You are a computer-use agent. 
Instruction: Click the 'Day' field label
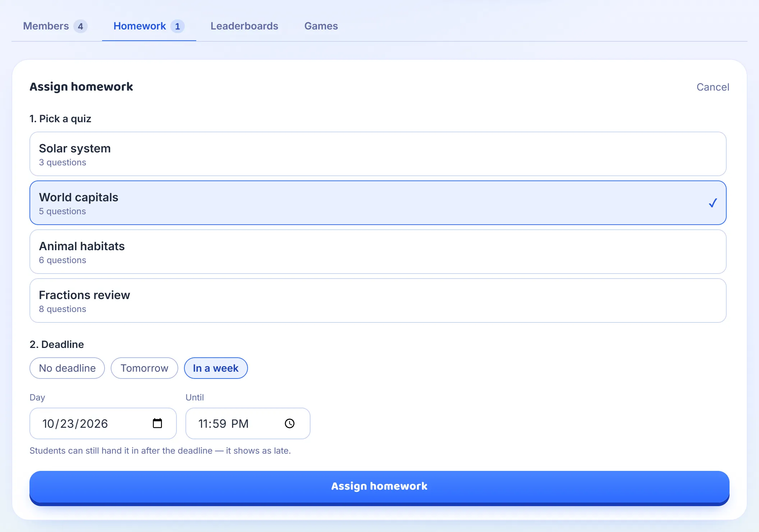tap(37, 398)
